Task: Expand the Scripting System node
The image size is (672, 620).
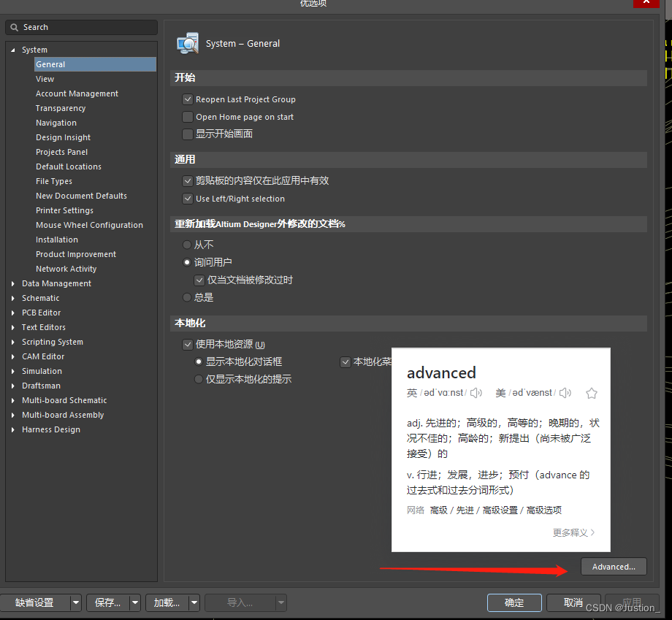Action: 13,342
